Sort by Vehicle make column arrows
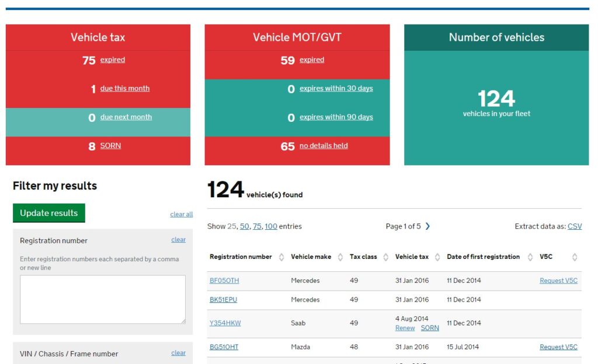The width and height of the screenshot is (598, 364). click(x=340, y=257)
